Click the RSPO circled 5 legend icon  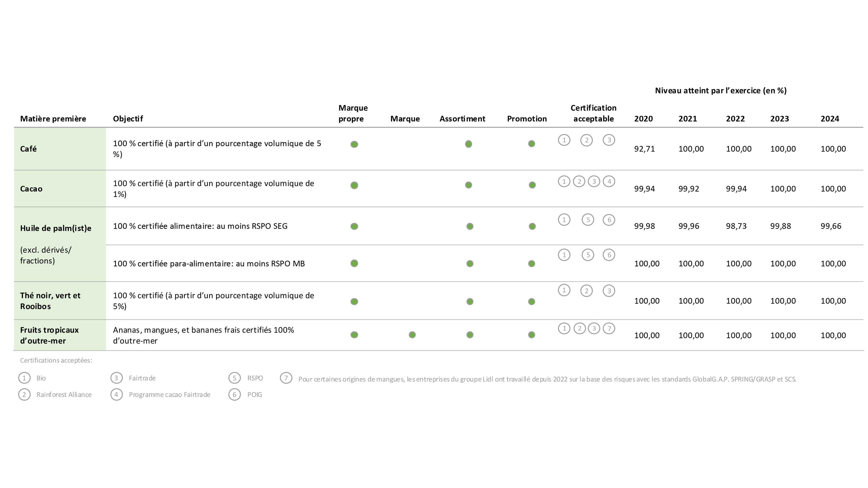[x=235, y=378]
